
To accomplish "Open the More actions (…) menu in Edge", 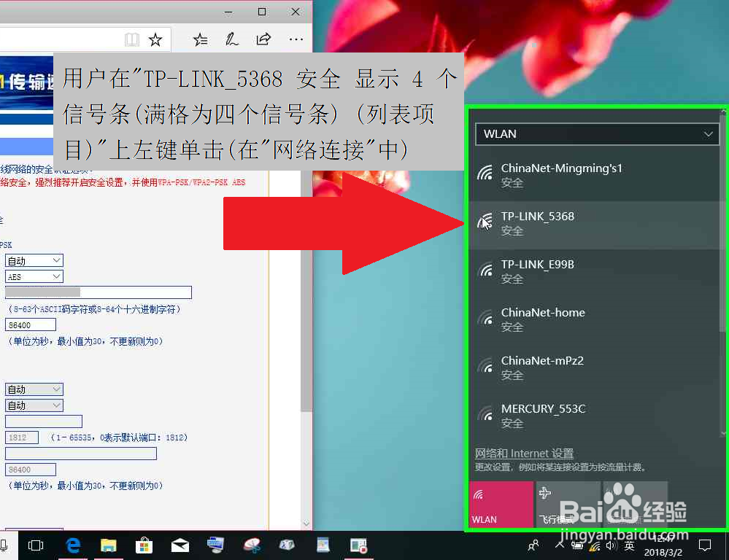I will coord(295,40).
